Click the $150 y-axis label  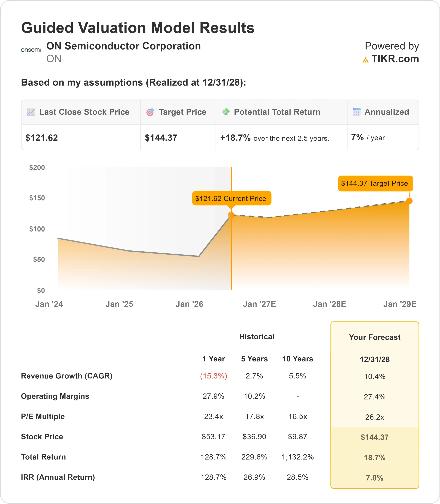point(37,198)
